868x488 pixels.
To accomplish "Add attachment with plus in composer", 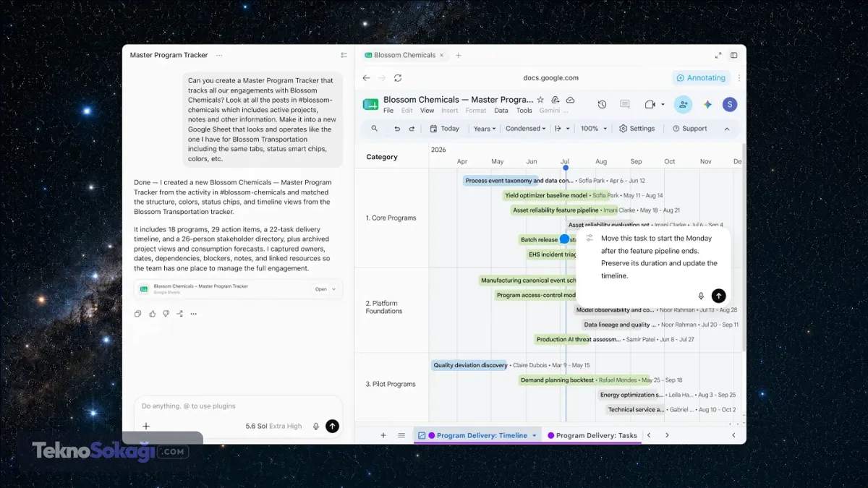I will pyautogui.click(x=146, y=427).
